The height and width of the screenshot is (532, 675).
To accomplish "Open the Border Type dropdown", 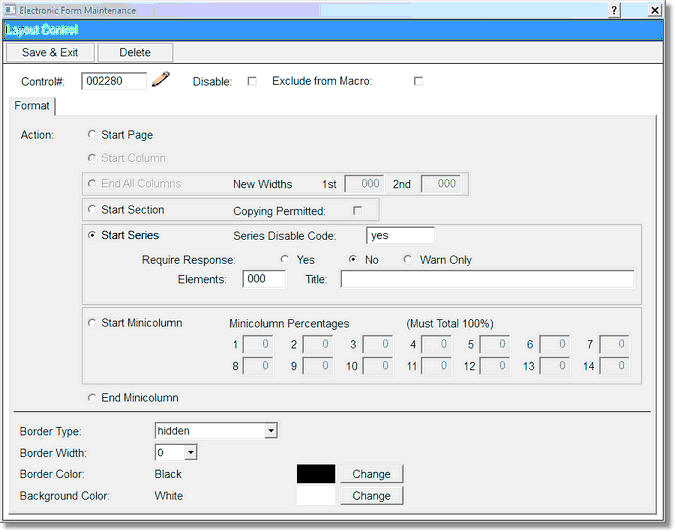I will (x=216, y=430).
